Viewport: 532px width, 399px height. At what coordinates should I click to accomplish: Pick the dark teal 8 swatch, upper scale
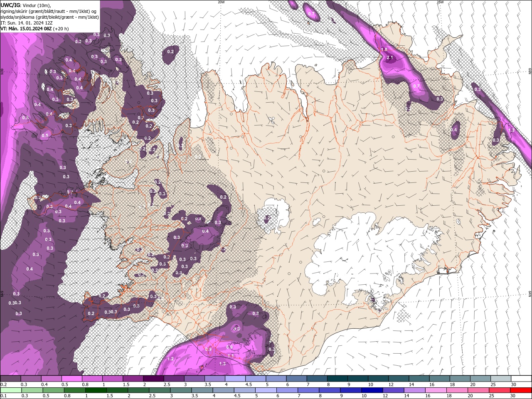(x=337, y=379)
